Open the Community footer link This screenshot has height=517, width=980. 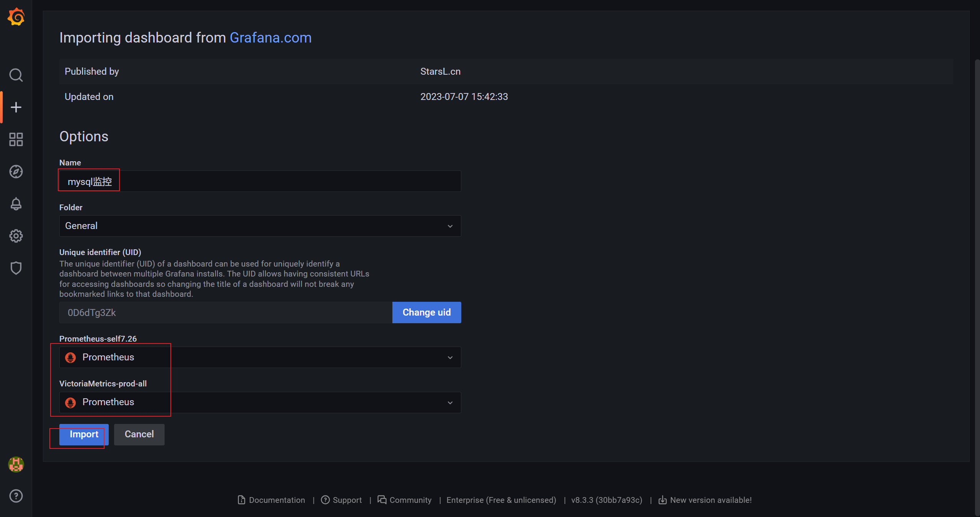pyautogui.click(x=405, y=500)
